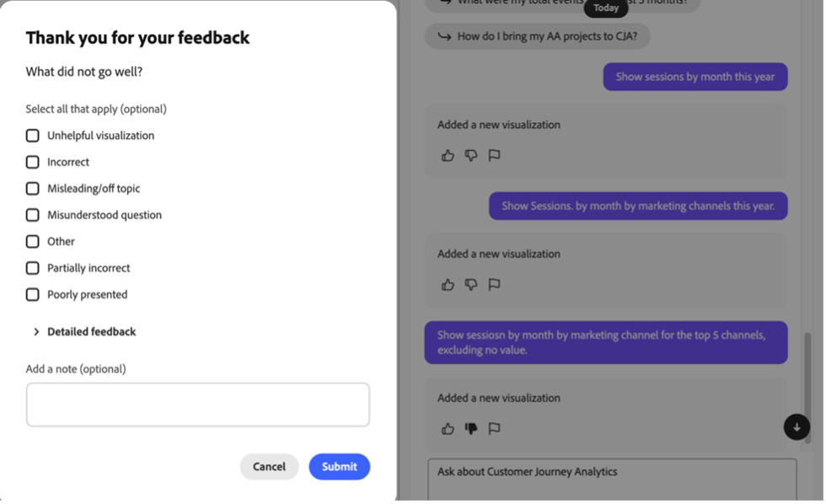This screenshot has width=826, height=504.
Task: Flag the first visualization response
Action: [495, 155]
